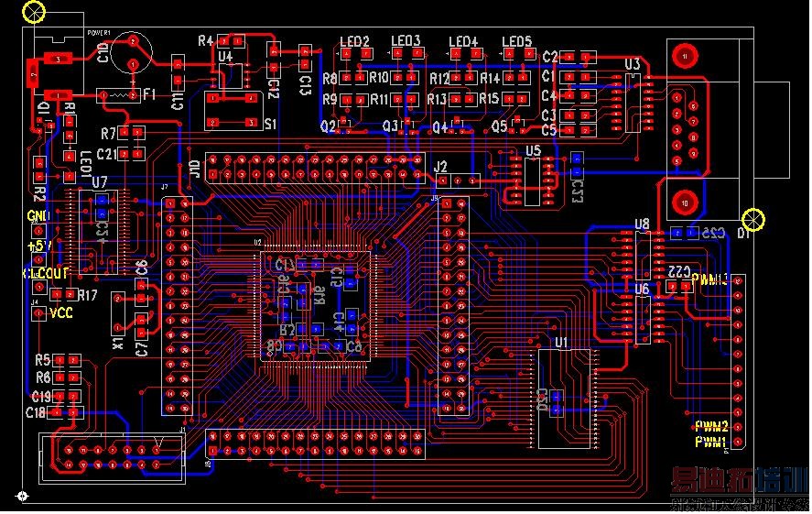This screenshot has height=514, width=812.
Task: Select resistor label R8
Action: [330, 79]
